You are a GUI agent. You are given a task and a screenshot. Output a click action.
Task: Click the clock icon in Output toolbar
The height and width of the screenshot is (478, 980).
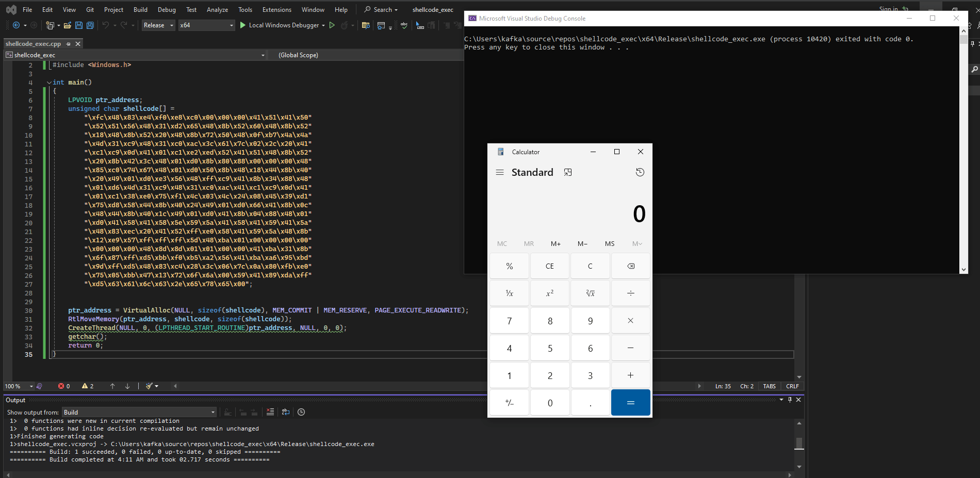click(x=301, y=412)
